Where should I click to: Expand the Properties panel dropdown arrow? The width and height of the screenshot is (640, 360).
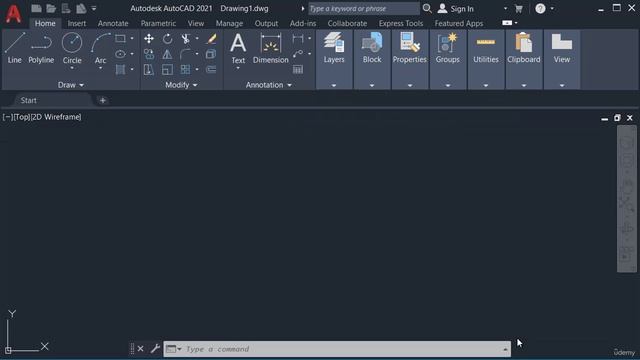(410, 85)
